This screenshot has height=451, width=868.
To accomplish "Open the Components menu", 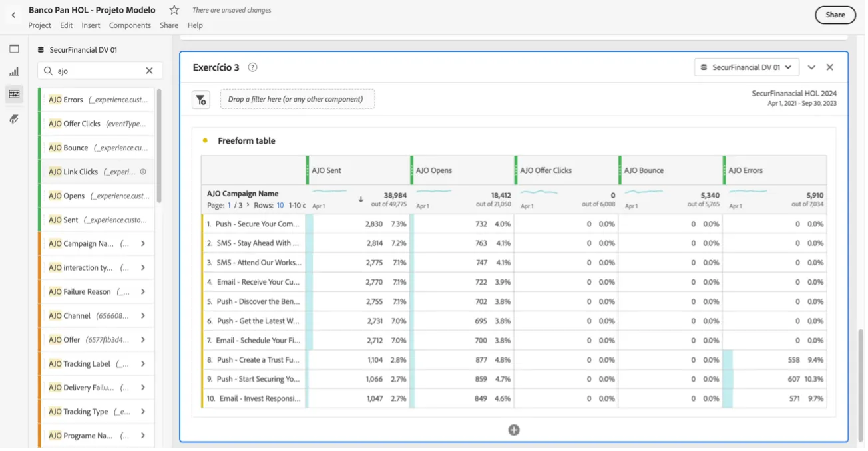I will click(x=130, y=25).
